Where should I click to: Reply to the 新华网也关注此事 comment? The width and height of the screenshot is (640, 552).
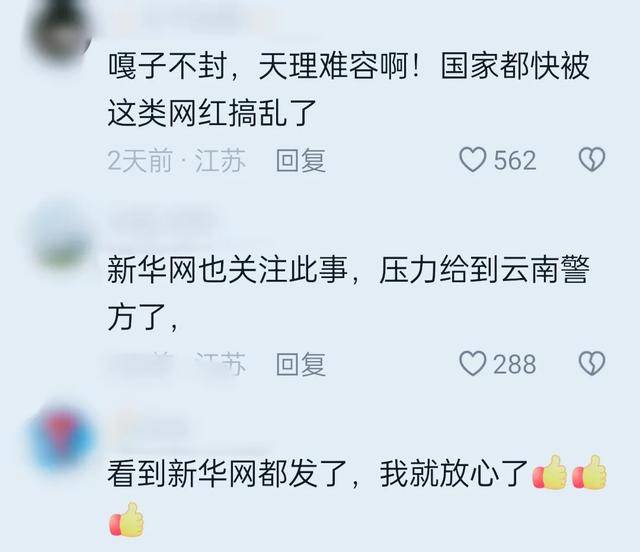(301, 364)
